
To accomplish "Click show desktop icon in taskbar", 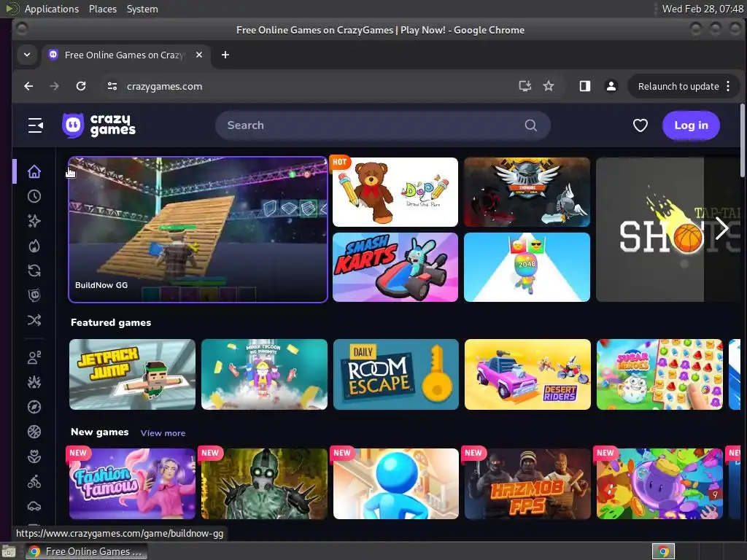I will [x=9, y=551].
